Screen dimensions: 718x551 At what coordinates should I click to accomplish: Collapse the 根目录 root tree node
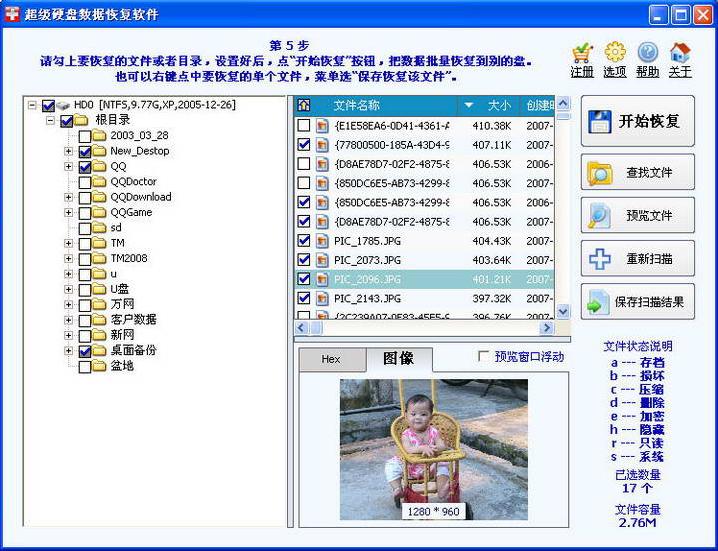51,120
